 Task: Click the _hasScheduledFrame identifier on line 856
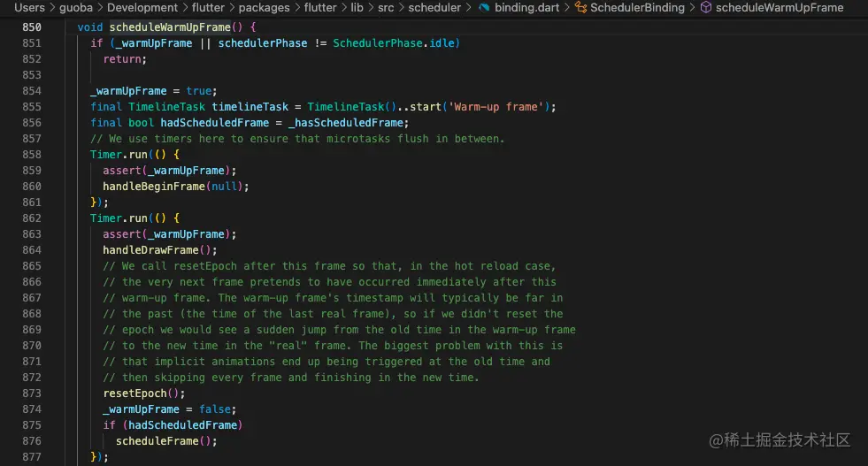pos(346,123)
